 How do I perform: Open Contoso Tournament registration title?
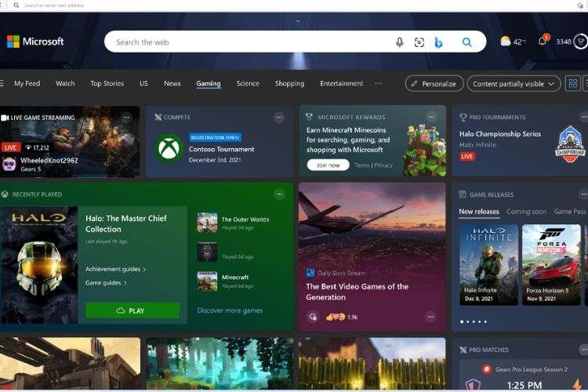point(222,149)
